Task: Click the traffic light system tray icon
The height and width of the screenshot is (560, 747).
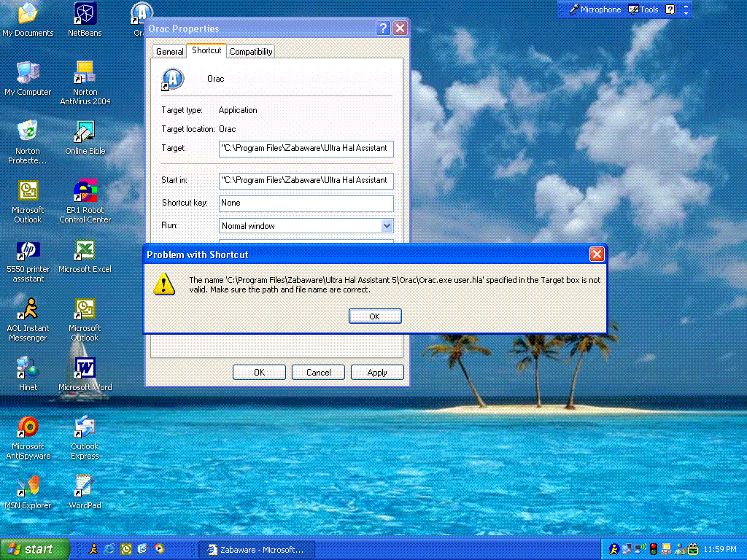Action: click(x=654, y=549)
